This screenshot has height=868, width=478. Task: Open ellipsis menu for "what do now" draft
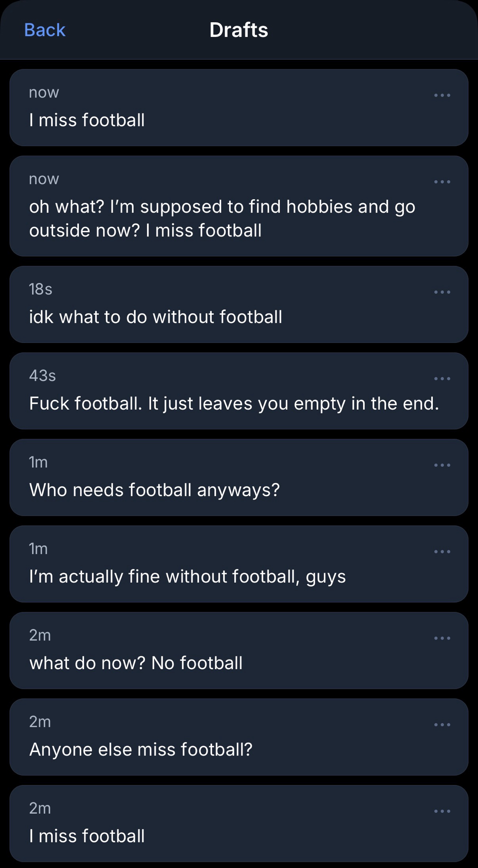(442, 638)
